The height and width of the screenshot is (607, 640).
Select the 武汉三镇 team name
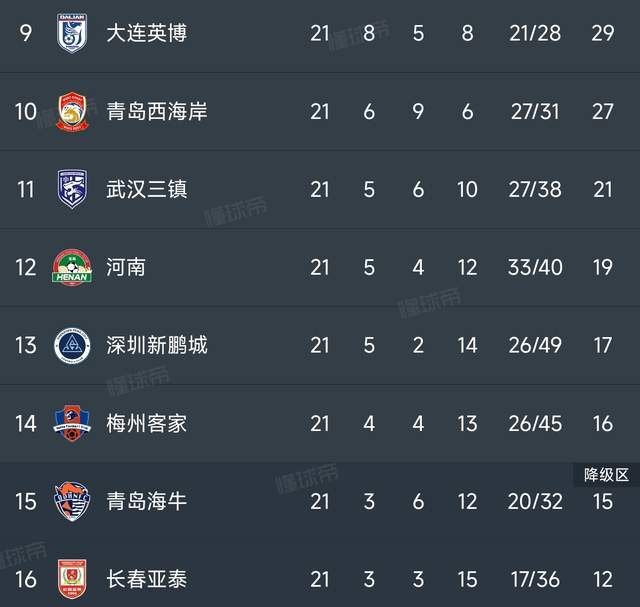coord(146,189)
